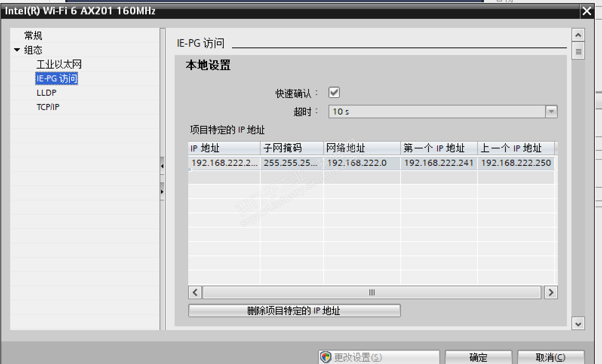Open 工业以太网 settings

tap(59, 64)
